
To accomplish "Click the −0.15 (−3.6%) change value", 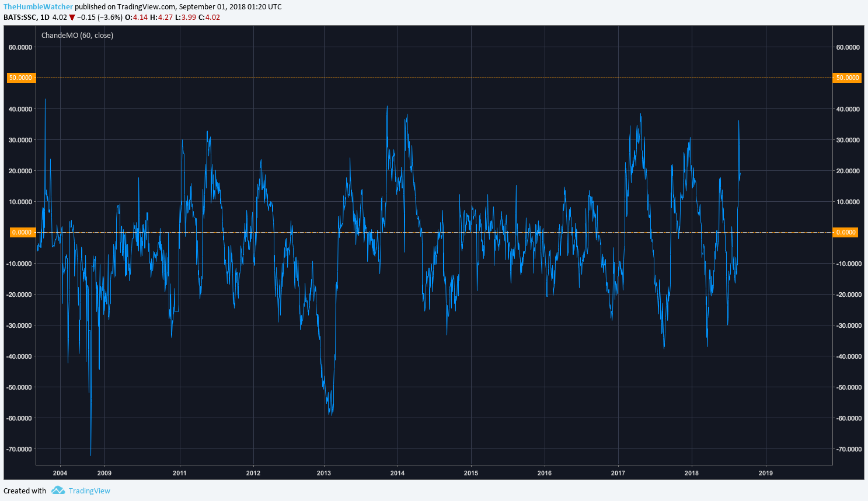I will point(100,17).
